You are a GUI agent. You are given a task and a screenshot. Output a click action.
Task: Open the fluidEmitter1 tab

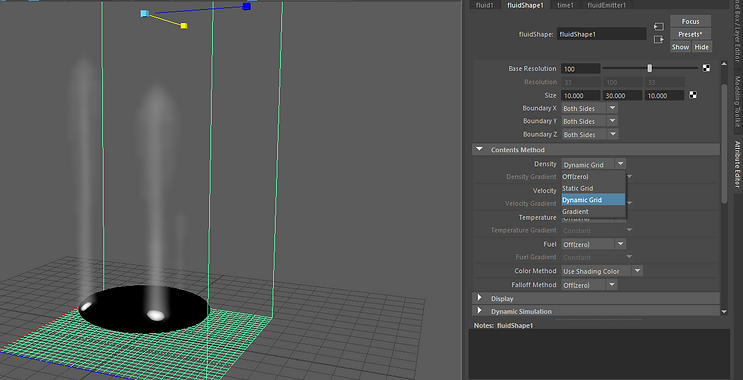click(x=607, y=5)
